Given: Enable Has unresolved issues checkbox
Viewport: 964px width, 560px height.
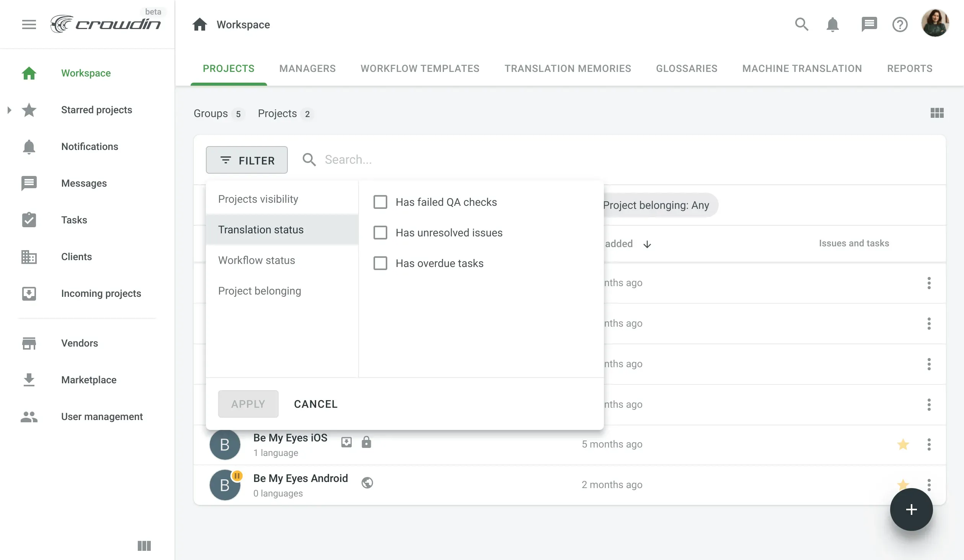Looking at the screenshot, I should pyautogui.click(x=380, y=233).
